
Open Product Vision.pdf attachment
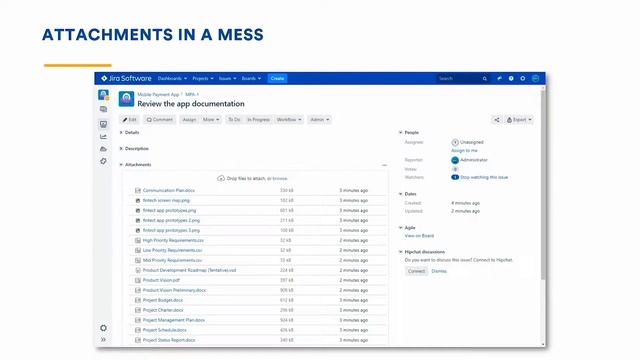point(161,280)
